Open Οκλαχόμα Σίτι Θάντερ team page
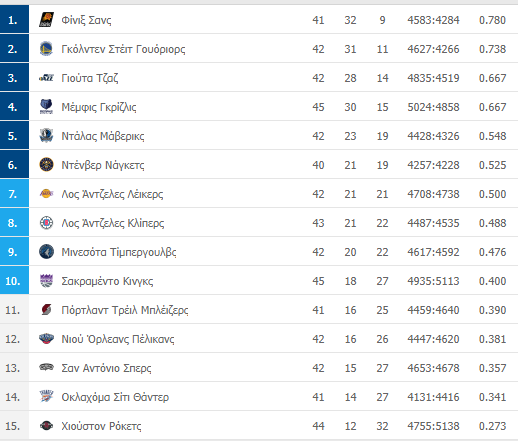Screen dimensions: 518x441 (x=115, y=397)
